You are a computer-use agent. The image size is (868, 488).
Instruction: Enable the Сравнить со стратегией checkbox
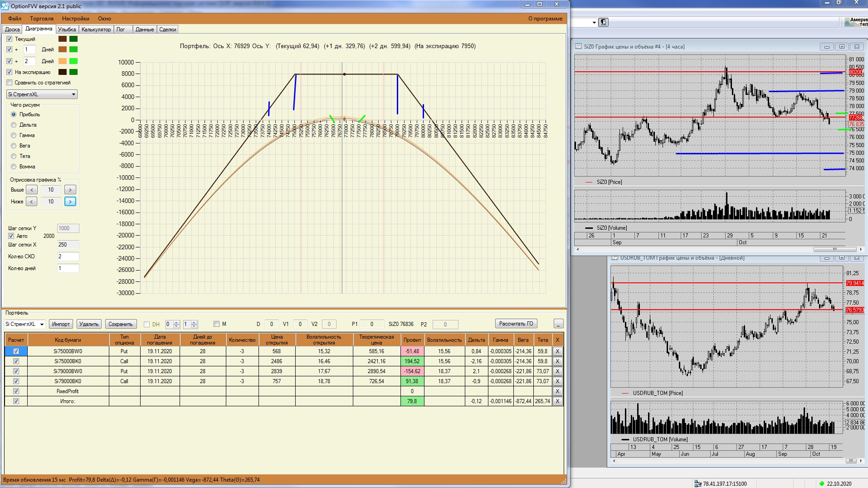pyautogui.click(x=10, y=83)
